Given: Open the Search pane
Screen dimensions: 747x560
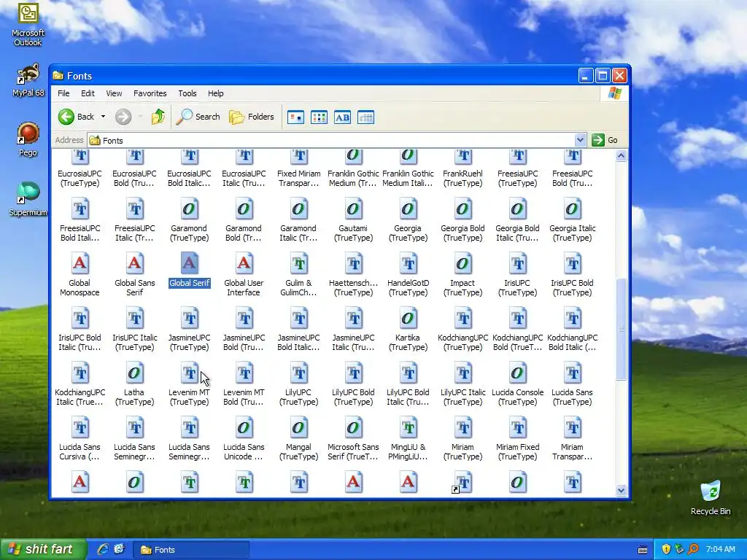Looking at the screenshot, I should point(198,117).
